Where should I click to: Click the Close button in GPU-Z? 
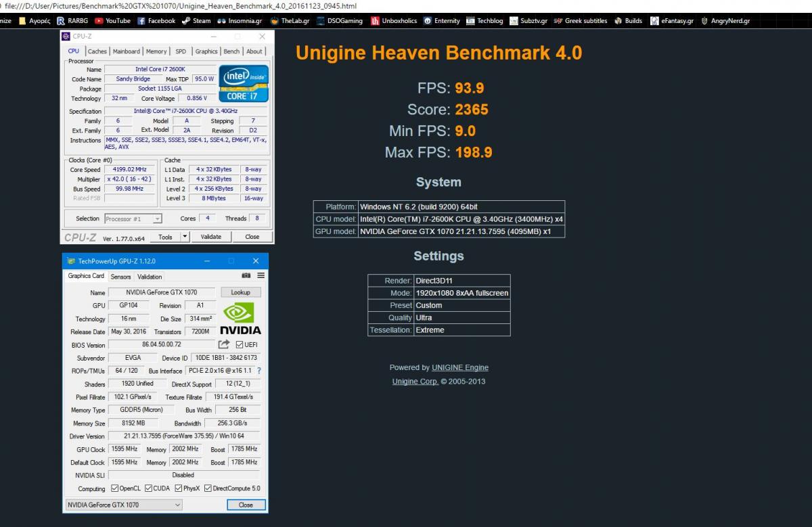coord(246,505)
